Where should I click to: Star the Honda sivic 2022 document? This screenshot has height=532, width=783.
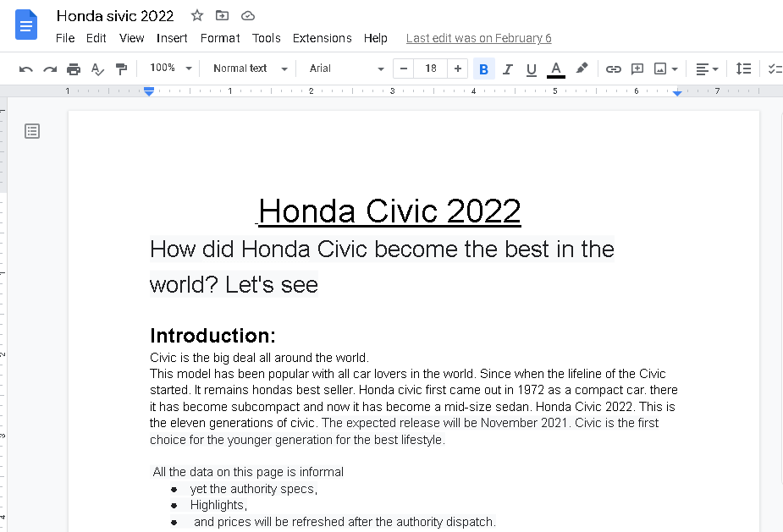(x=197, y=15)
